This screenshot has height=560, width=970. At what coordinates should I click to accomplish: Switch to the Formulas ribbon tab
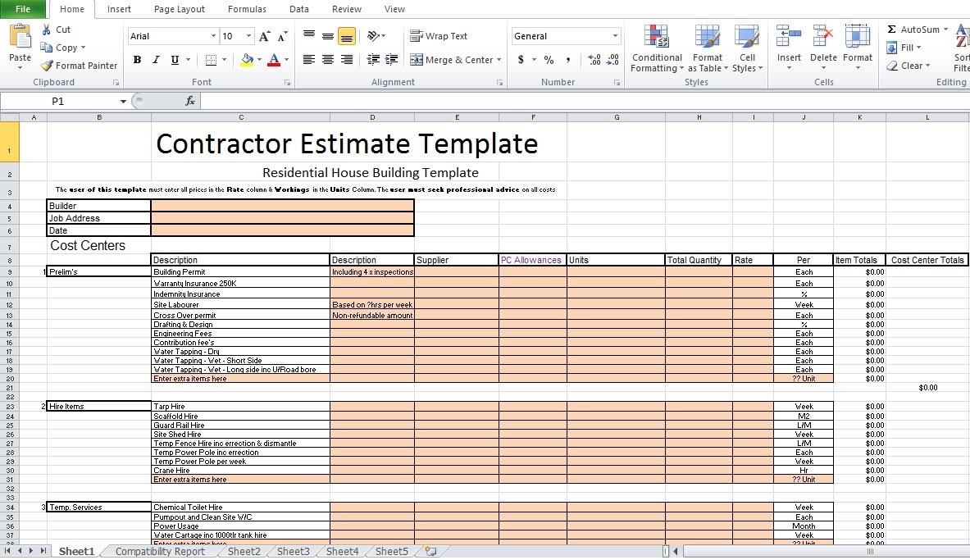tap(247, 9)
